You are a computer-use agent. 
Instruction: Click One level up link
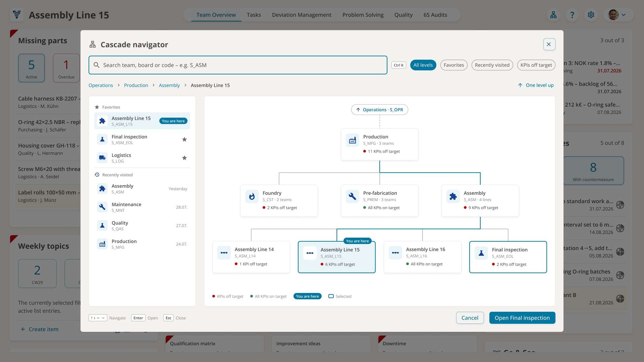point(536,85)
